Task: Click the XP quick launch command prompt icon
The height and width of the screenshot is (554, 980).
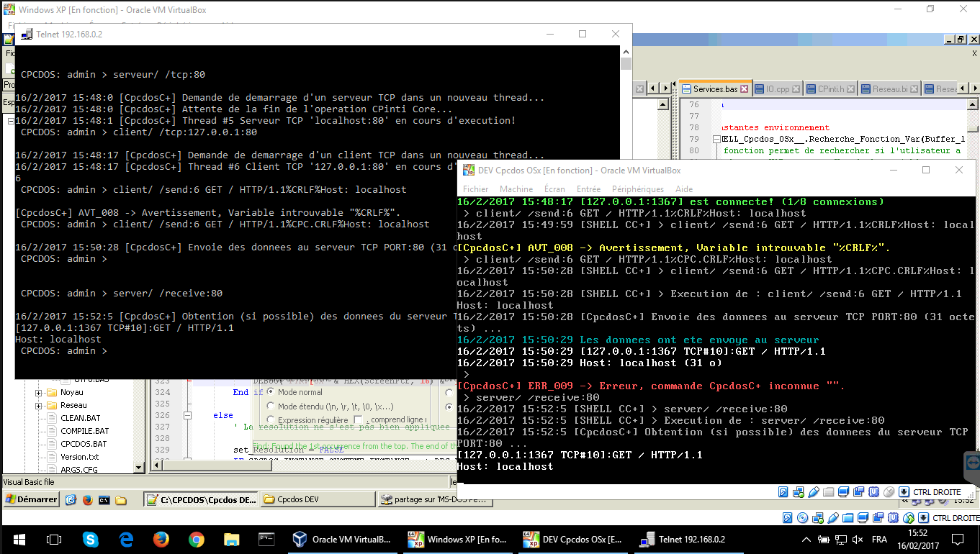Action: tap(104, 499)
